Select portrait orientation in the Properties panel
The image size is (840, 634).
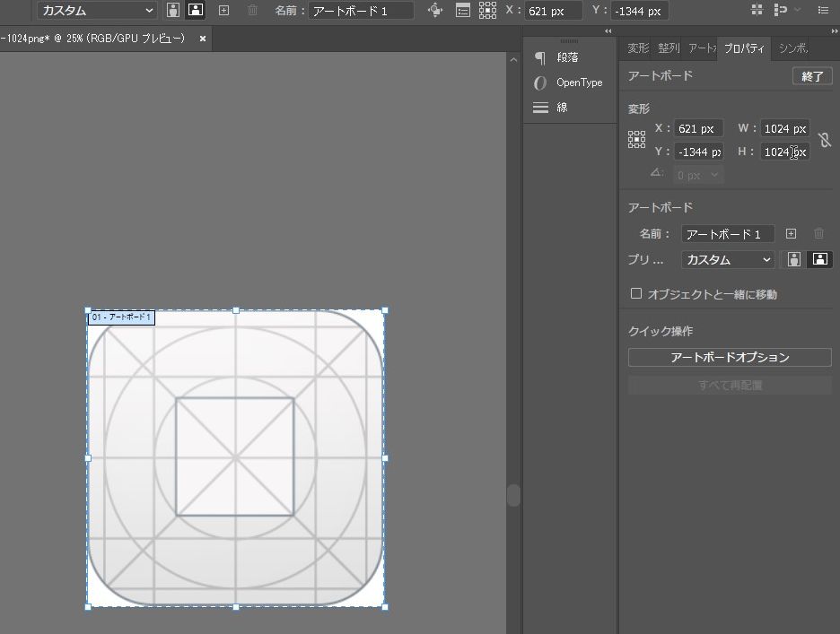point(794,259)
